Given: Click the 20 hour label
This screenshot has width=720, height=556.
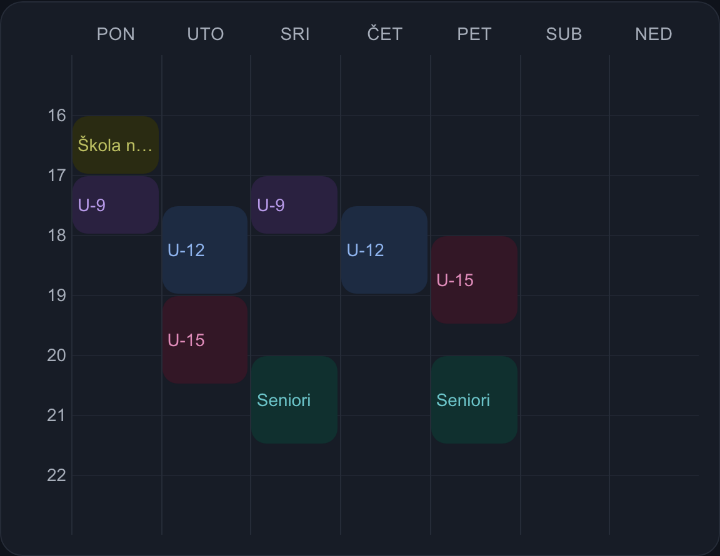Looking at the screenshot, I should (x=56, y=355).
